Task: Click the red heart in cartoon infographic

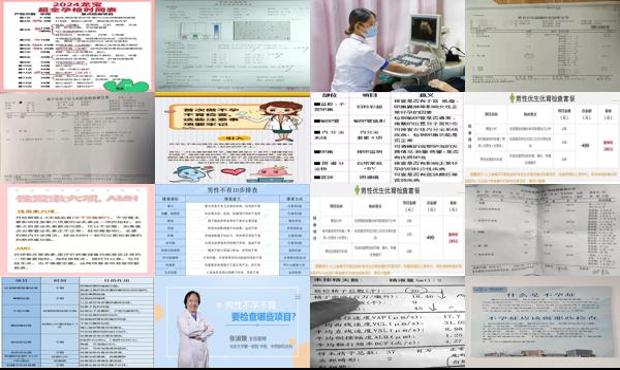Action: click(233, 172)
